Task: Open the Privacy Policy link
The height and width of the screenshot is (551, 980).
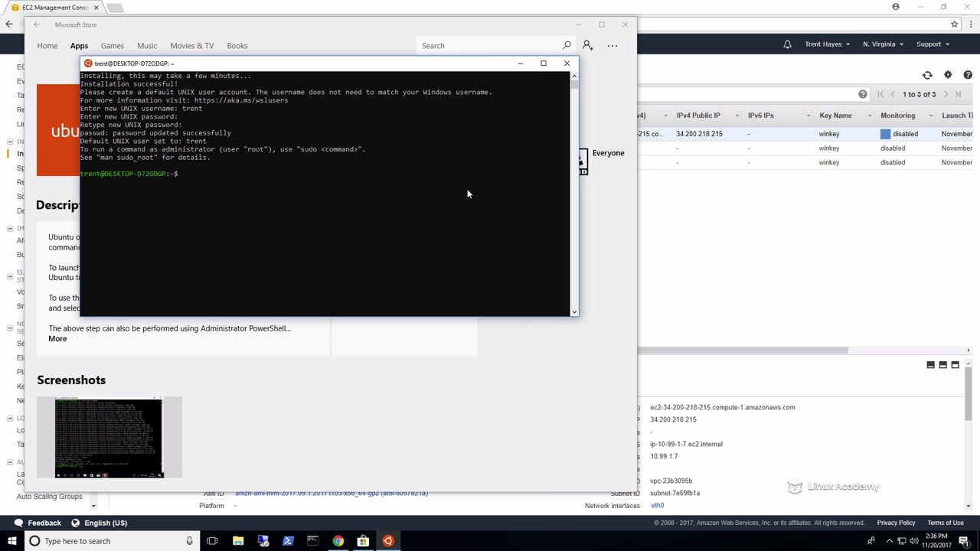Action: [x=897, y=523]
